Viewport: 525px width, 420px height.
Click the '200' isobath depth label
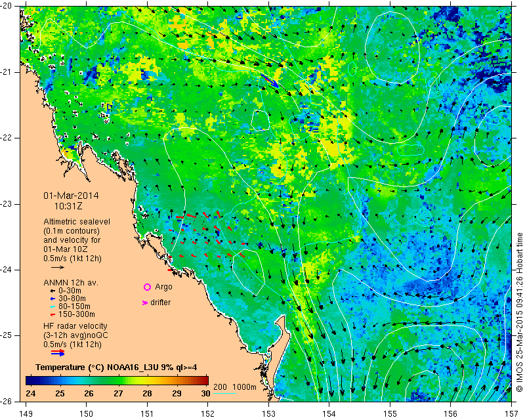point(219,387)
